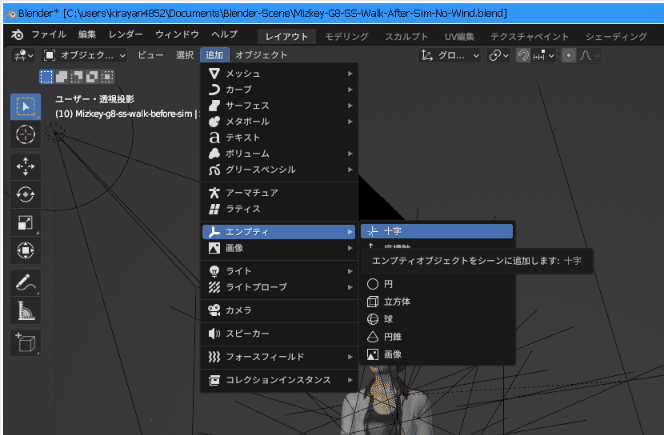Open the グロ... transform orientation dropdown
Image resolution: width=664 pixels, height=435 pixels.
[x=450, y=55]
